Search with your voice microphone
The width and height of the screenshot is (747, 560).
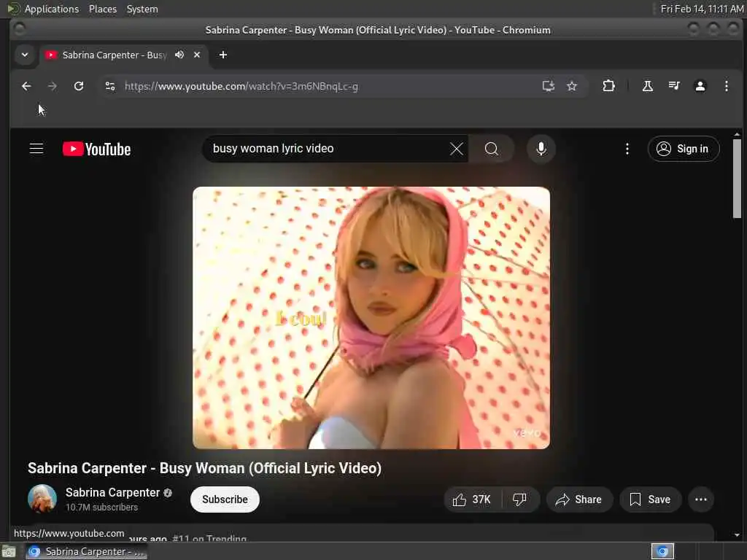pyautogui.click(x=541, y=149)
